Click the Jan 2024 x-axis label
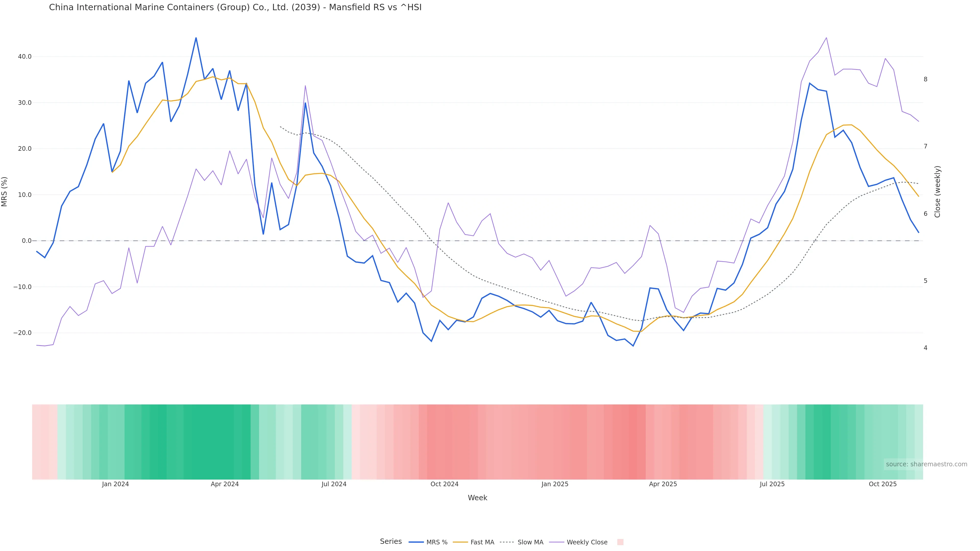This screenshot has height=551, width=980. coord(115,484)
